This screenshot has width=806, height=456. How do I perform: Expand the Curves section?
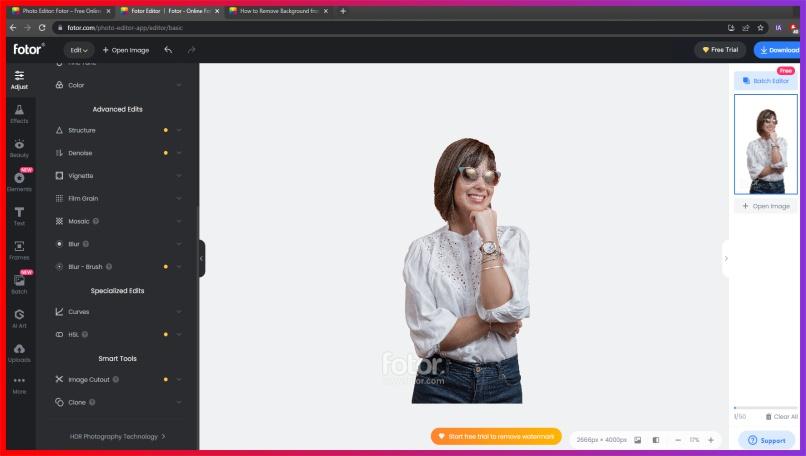[x=179, y=312]
